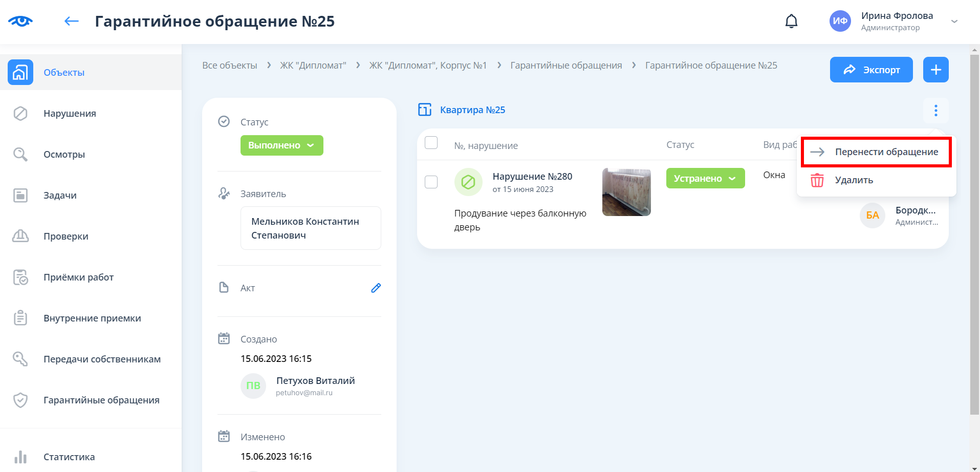Open the Устранено status dropdown
980x472 pixels.
coord(705,179)
